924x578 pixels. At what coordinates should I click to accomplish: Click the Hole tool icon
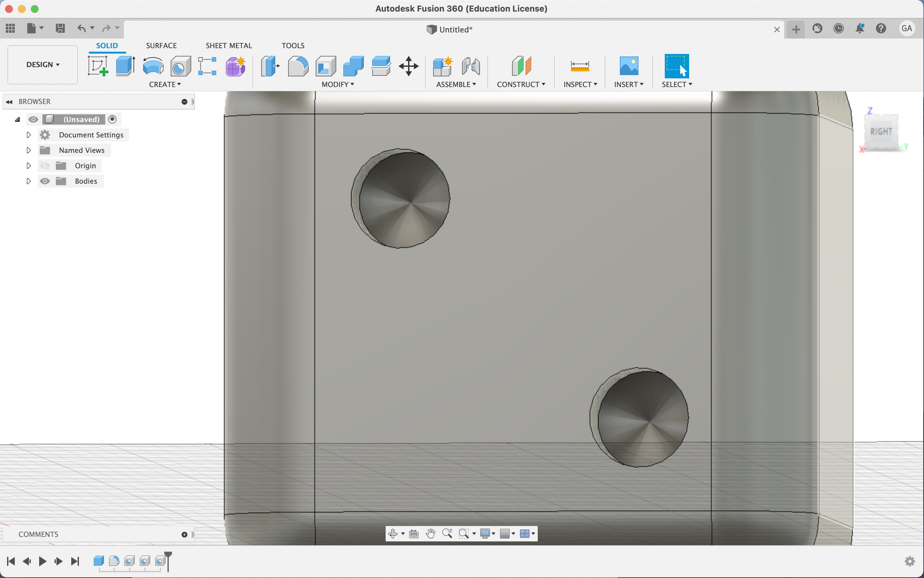pos(181,66)
